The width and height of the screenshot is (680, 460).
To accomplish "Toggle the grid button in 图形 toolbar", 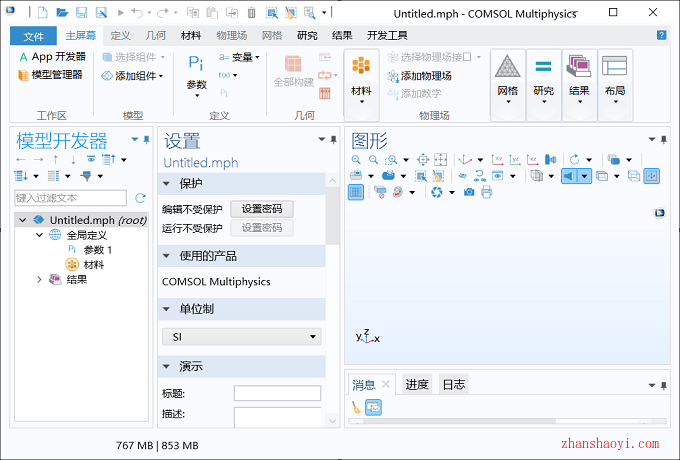I will [356, 192].
